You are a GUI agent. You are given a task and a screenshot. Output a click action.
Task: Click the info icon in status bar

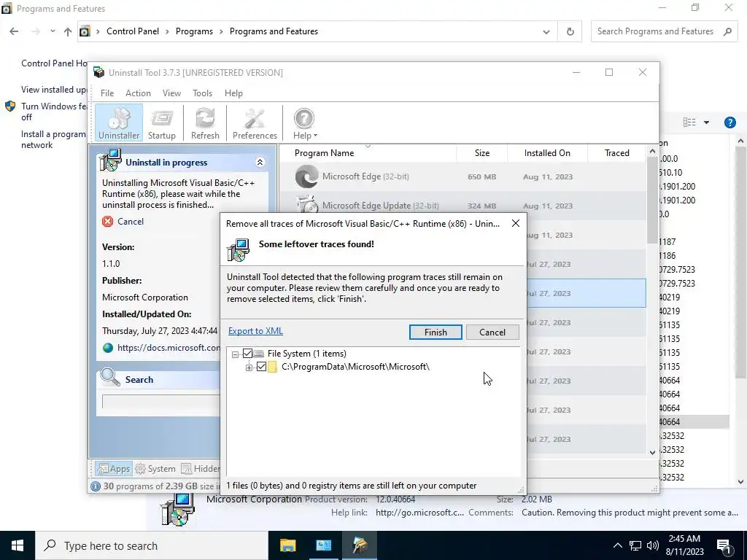(96, 486)
